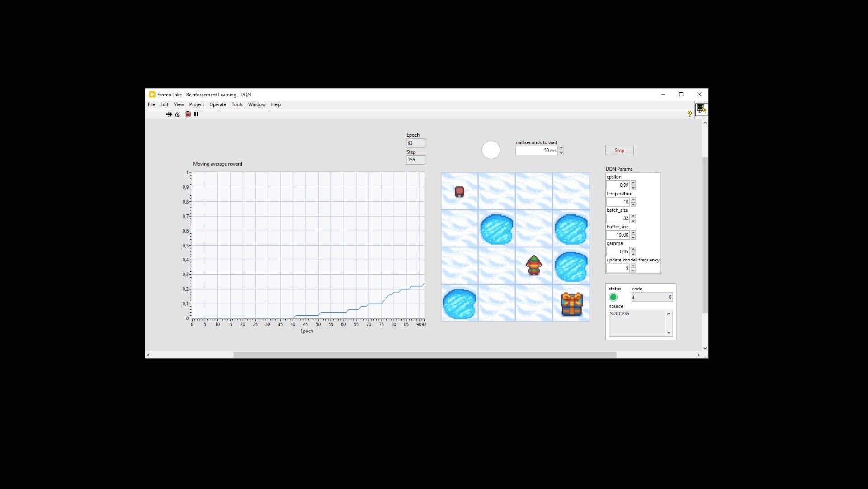This screenshot has height=489, width=868.
Task: Decrease gamma value using stepper
Action: pos(633,253)
